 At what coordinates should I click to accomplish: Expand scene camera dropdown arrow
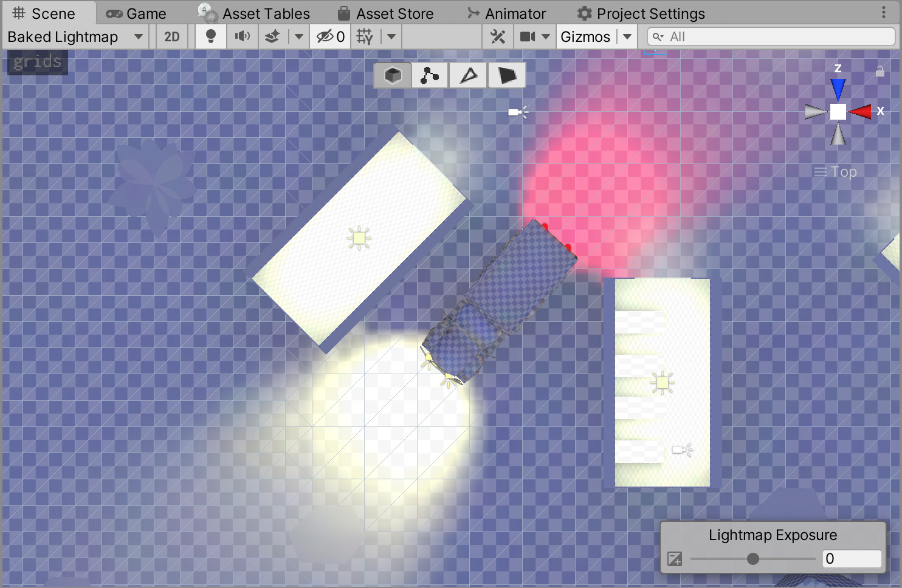point(546,37)
